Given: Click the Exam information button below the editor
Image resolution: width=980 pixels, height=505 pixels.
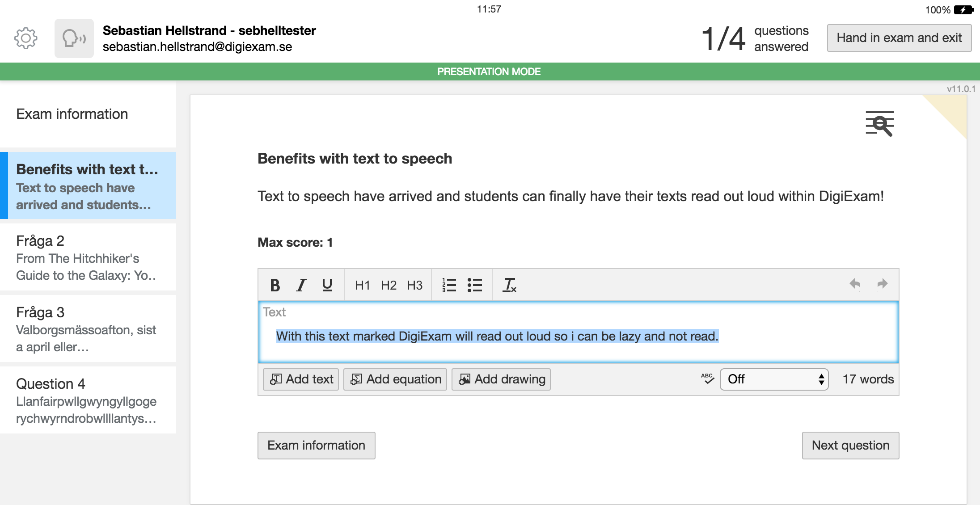Looking at the screenshot, I should coord(317,446).
